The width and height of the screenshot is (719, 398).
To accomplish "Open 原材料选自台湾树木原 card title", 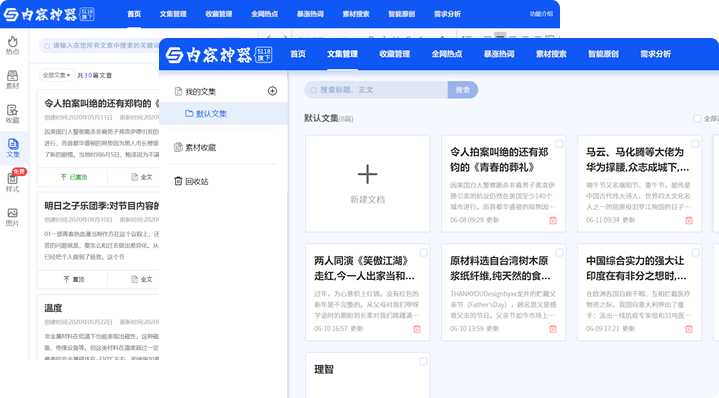I will coord(500,268).
